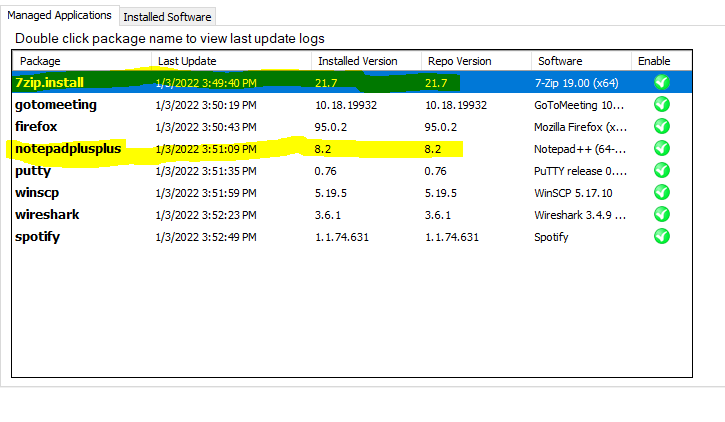725x422 pixels.
Task: Toggle the winscp enable checkmark
Action: point(661,192)
